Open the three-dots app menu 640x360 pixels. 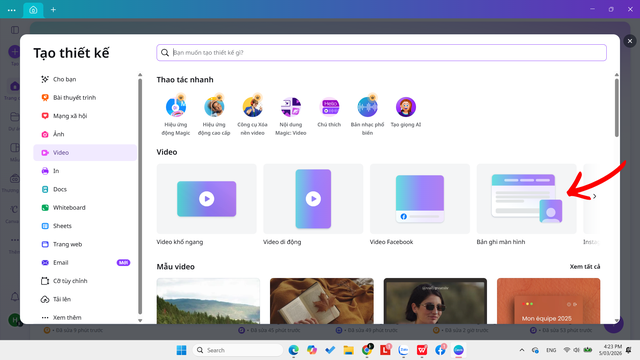pos(11,10)
